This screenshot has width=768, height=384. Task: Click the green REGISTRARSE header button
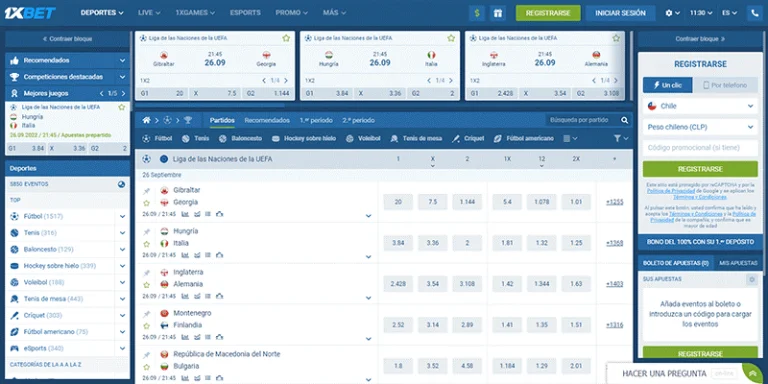(x=548, y=13)
